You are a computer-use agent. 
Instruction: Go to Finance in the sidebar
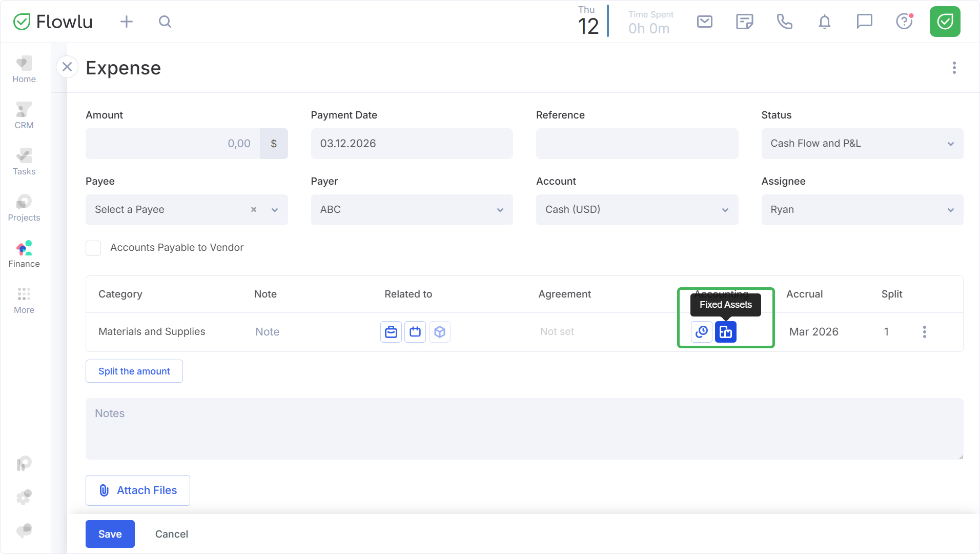coord(24,254)
